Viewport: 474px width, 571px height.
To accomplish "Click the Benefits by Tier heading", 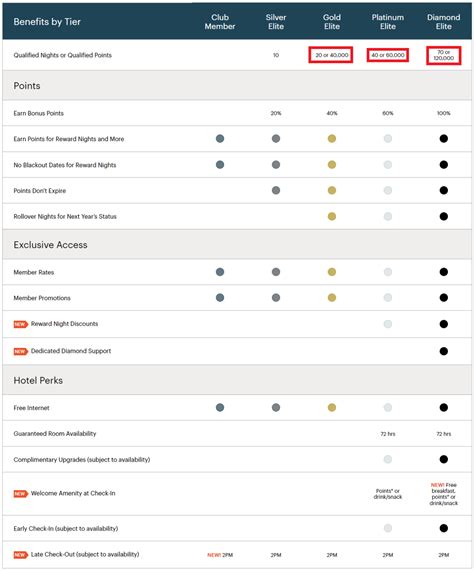I will pos(47,22).
